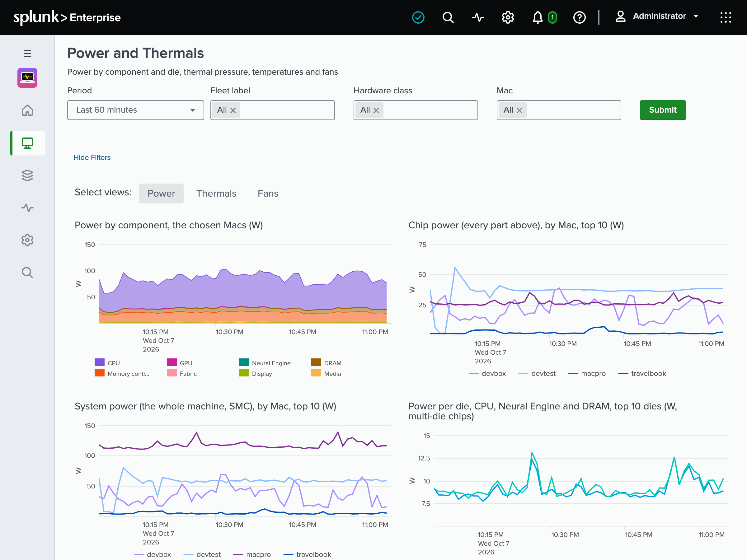Open the settings gear in top bar
Image resolution: width=747 pixels, height=560 pixels.
[508, 17]
